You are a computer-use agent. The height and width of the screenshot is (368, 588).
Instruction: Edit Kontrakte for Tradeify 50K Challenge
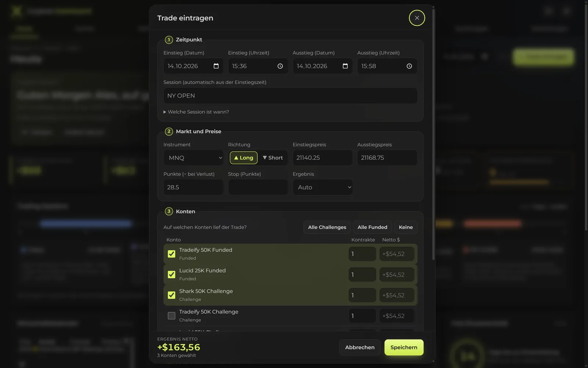click(x=362, y=316)
